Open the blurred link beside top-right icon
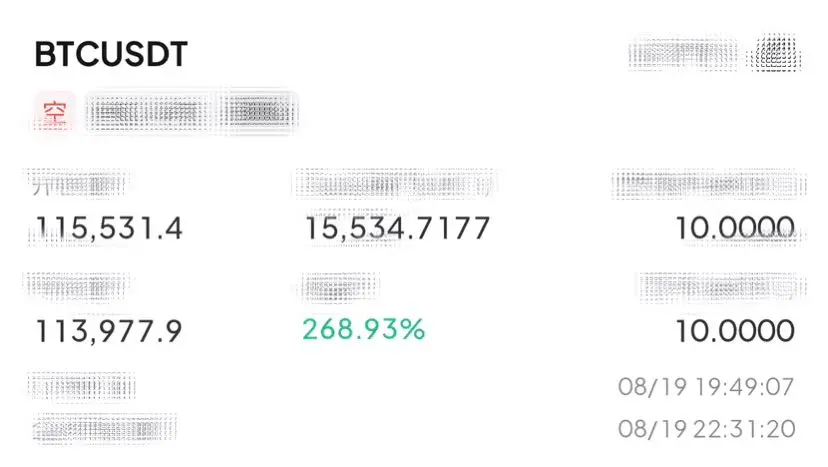The width and height of the screenshot is (828, 467). tap(683, 53)
